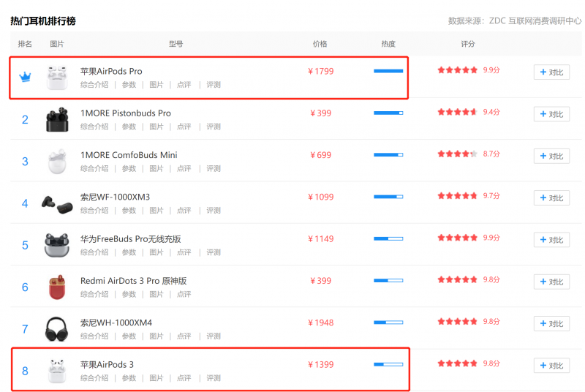Add 苹果AirPods Pro to 对比 comparison

[x=551, y=72]
